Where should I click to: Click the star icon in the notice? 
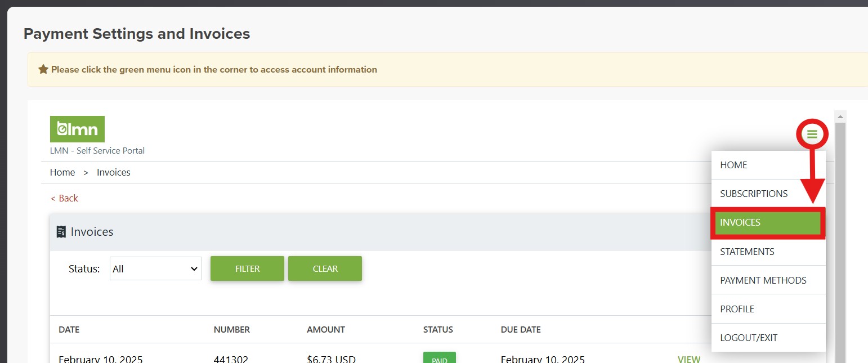43,69
